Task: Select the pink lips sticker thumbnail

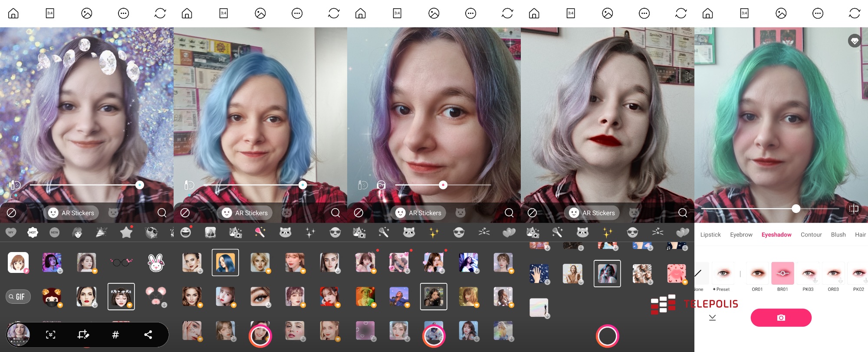Action: (676, 273)
